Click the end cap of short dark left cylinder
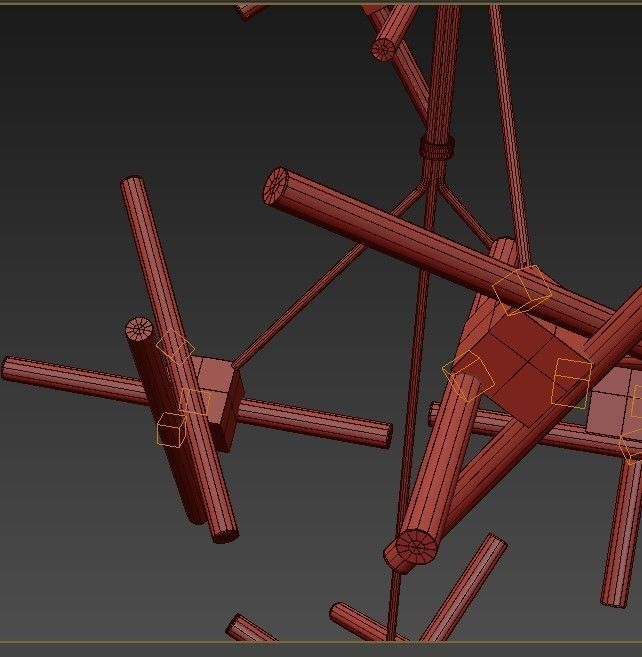This screenshot has height=657, width=642. 139,329
